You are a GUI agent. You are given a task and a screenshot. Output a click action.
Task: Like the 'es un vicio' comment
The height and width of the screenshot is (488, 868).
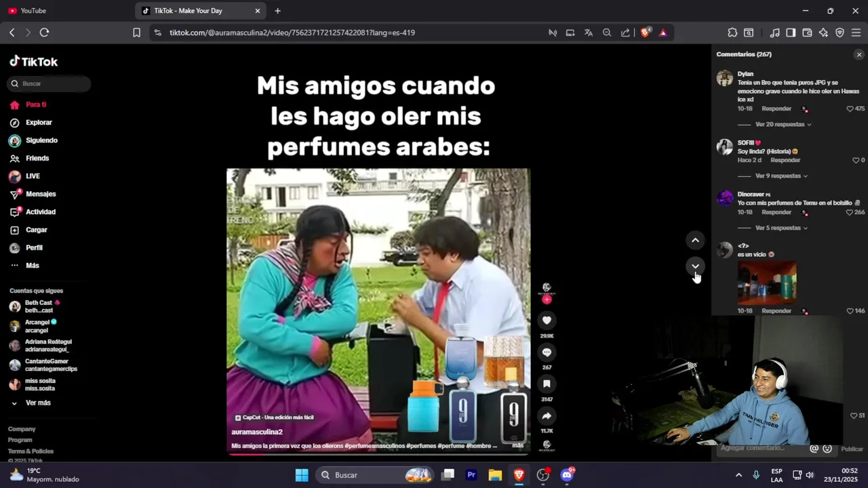pyautogui.click(x=850, y=310)
